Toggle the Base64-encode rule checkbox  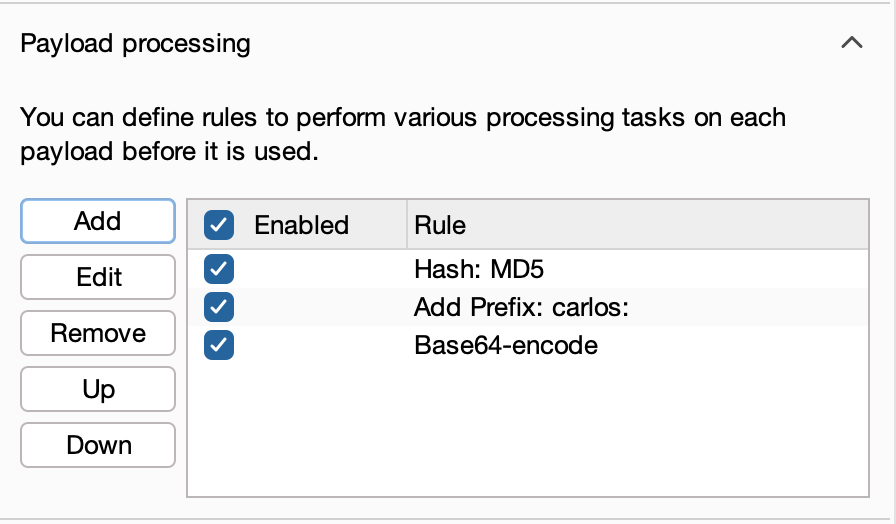point(219,346)
